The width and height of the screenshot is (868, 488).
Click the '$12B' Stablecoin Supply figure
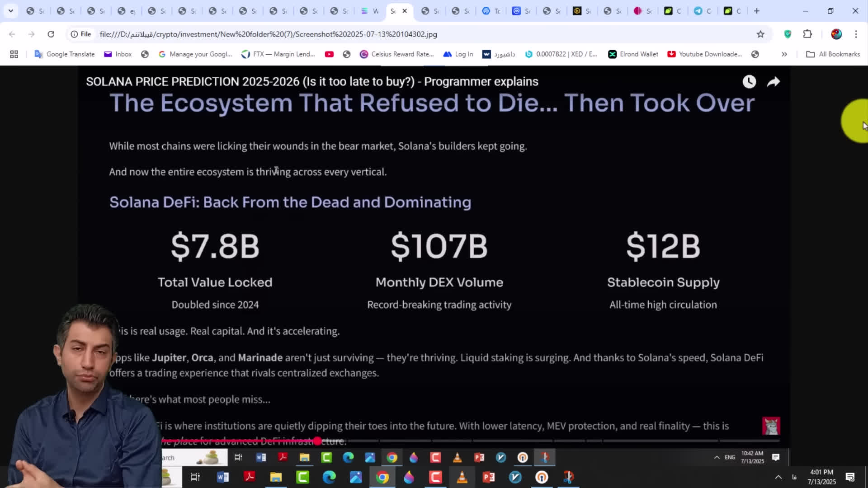coord(663,246)
